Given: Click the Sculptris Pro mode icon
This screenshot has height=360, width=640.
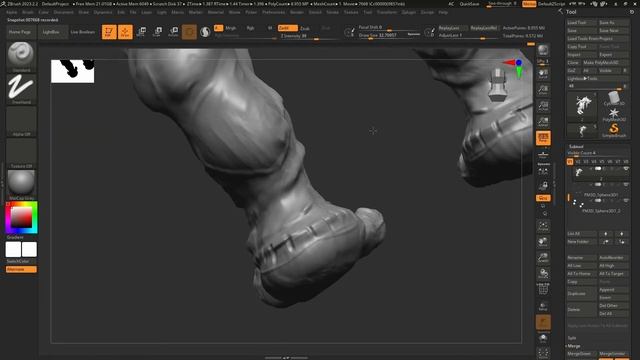Looking at the screenshot, I should tap(205, 32).
